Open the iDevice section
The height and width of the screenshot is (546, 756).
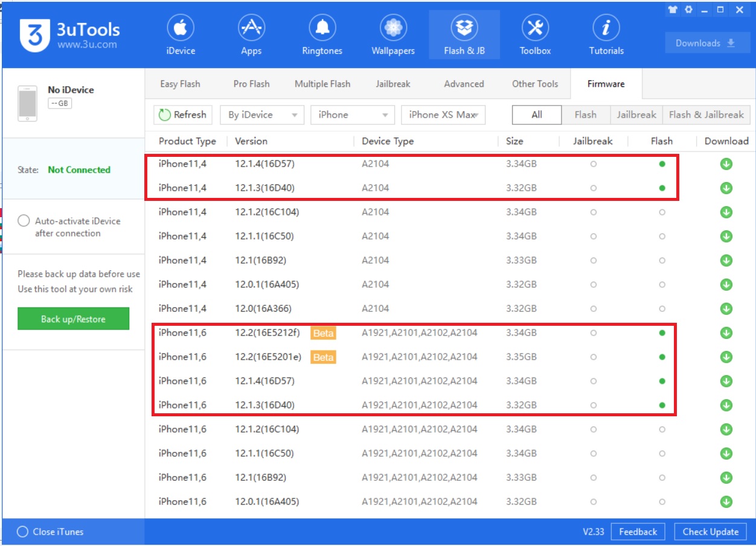tap(181, 34)
